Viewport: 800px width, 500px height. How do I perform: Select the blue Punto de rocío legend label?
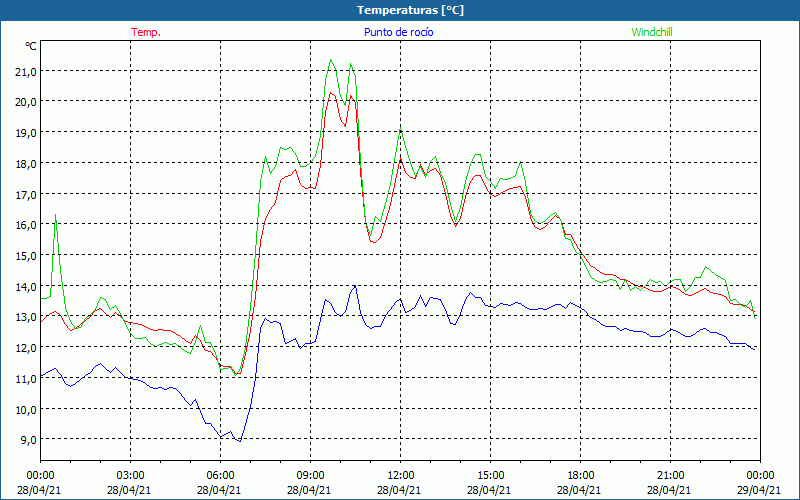(398, 32)
